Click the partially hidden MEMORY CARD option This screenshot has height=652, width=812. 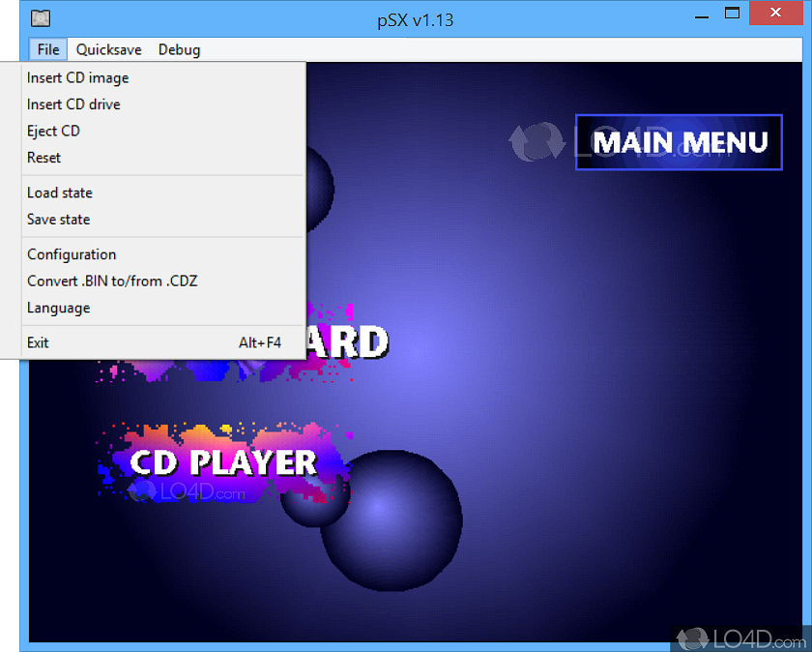click(x=348, y=342)
